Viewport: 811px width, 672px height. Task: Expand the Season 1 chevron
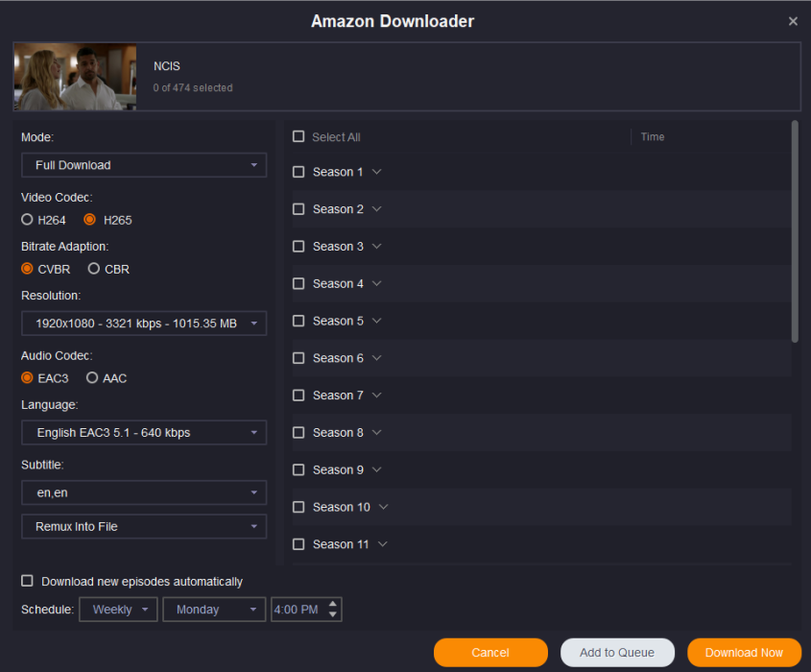point(376,172)
